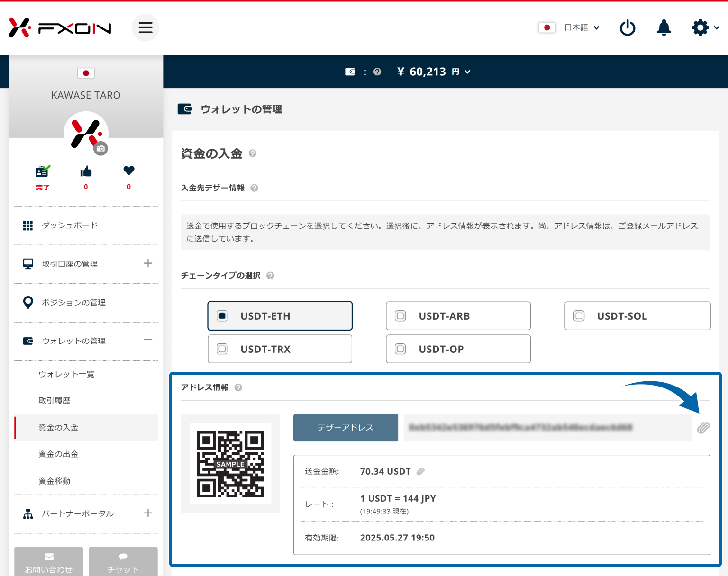Collapse ウォレットの管理 minus sign

(148, 340)
